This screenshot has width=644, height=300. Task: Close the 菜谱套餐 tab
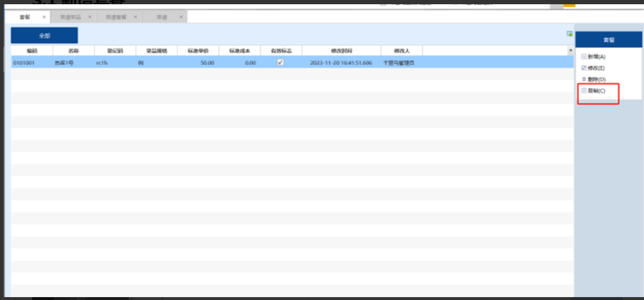point(135,17)
